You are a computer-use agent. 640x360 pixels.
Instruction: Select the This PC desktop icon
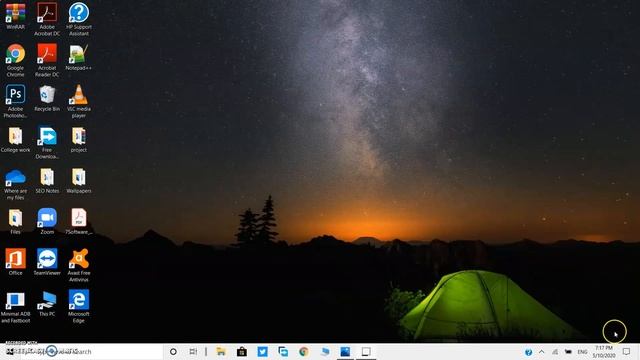click(47, 304)
